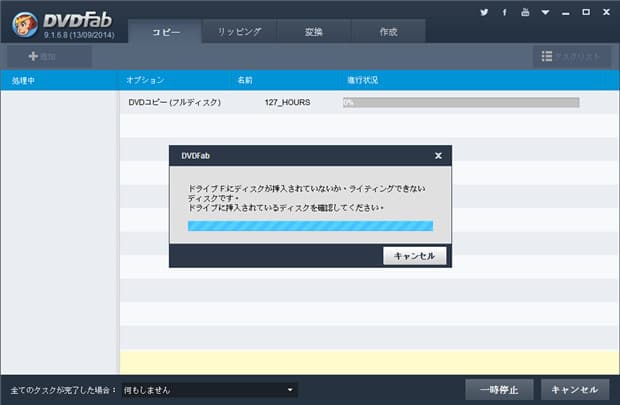The height and width of the screenshot is (405, 620).
Task: Click the 127_HOURS task progress bar
Action: click(x=460, y=102)
